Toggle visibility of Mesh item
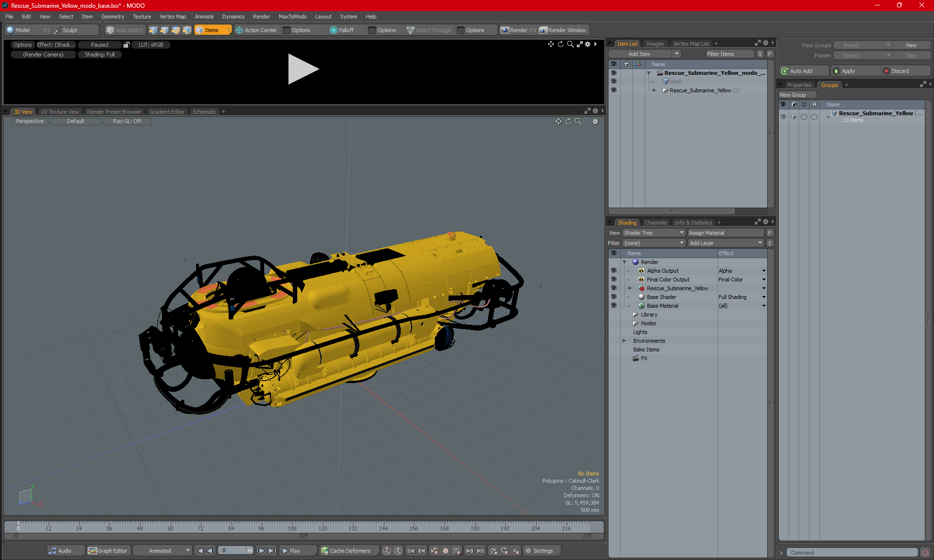 (613, 82)
